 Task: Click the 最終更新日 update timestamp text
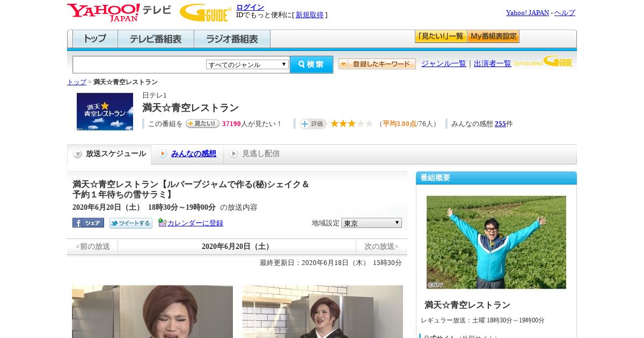pyautogui.click(x=331, y=263)
